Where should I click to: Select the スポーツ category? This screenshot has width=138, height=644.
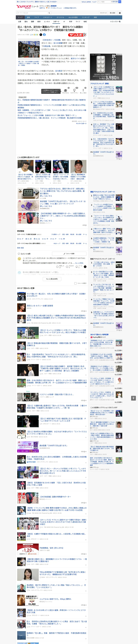pos(56,21)
